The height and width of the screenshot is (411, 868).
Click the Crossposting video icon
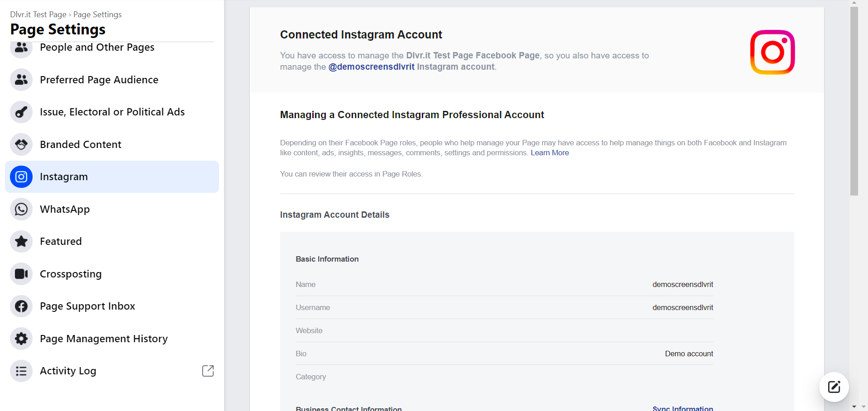[21, 274]
